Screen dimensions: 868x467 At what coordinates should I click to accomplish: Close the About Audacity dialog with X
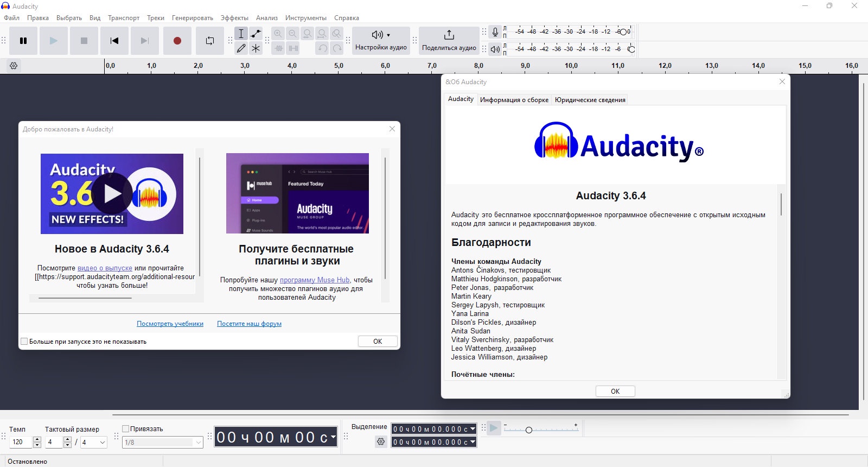click(782, 81)
